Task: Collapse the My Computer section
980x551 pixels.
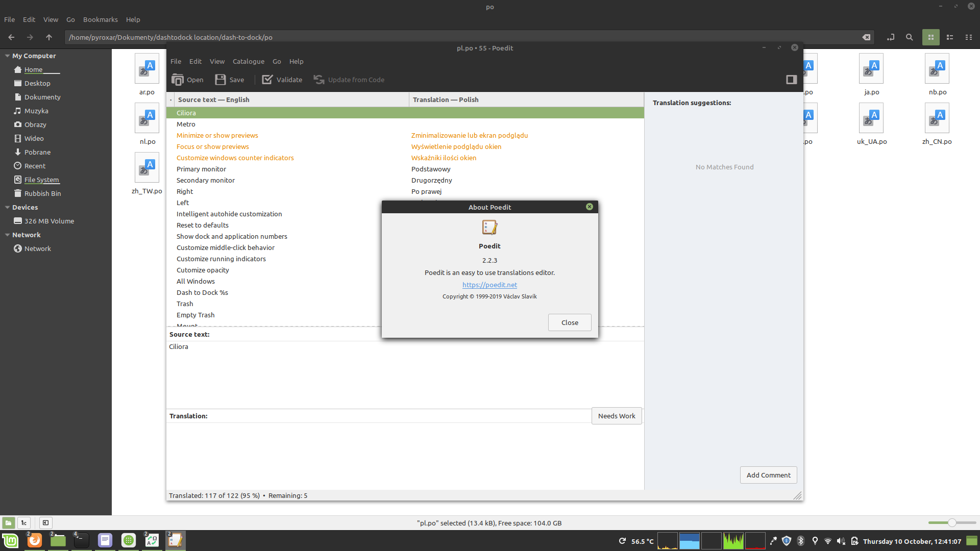Action: (x=7, y=56)
